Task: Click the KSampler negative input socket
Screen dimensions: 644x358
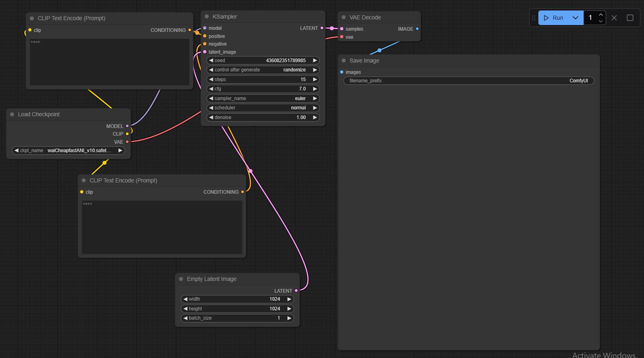Action: (205, 44)
